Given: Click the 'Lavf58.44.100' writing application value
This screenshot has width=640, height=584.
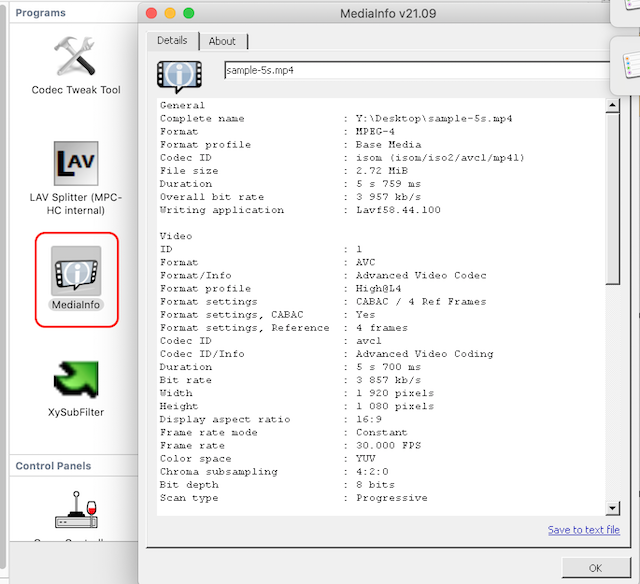Looking at the screenshot, I should click(x=398, y=210).
